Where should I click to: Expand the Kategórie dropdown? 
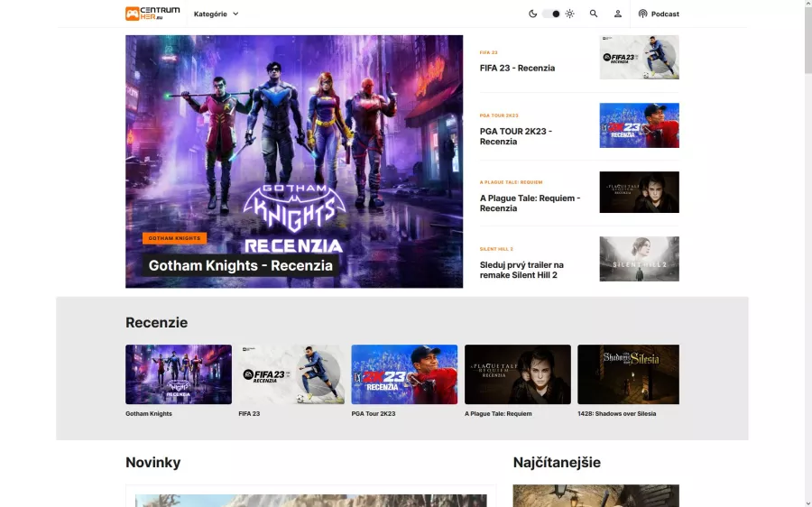pos(216,14)
